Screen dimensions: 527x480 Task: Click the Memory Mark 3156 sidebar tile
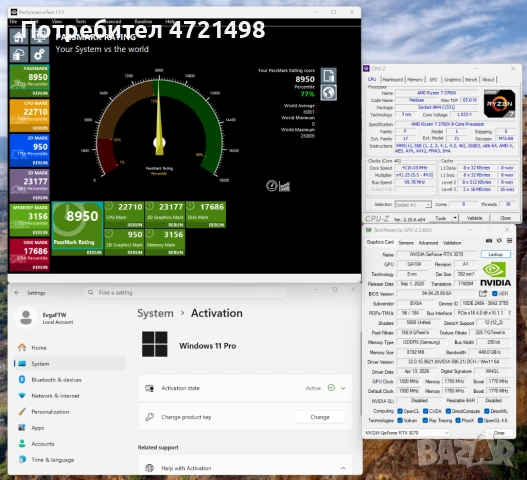pyautogui.click(x=30, y=220)
